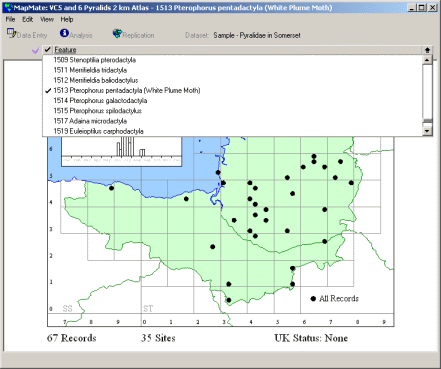Viewport: 441px width, 369px height.
Task: Open the Data Entry tool icon
Action: [x=11, y=33]
